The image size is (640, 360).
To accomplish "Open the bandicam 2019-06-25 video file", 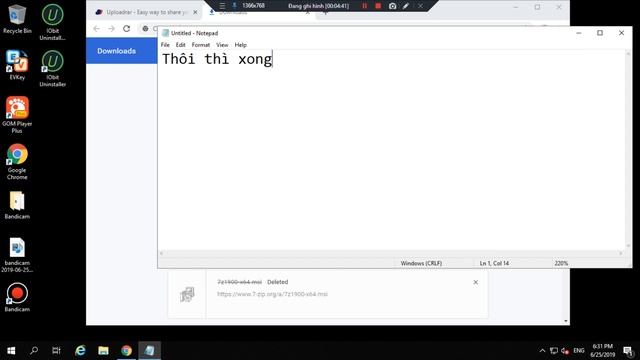I will tap(17, 255).
